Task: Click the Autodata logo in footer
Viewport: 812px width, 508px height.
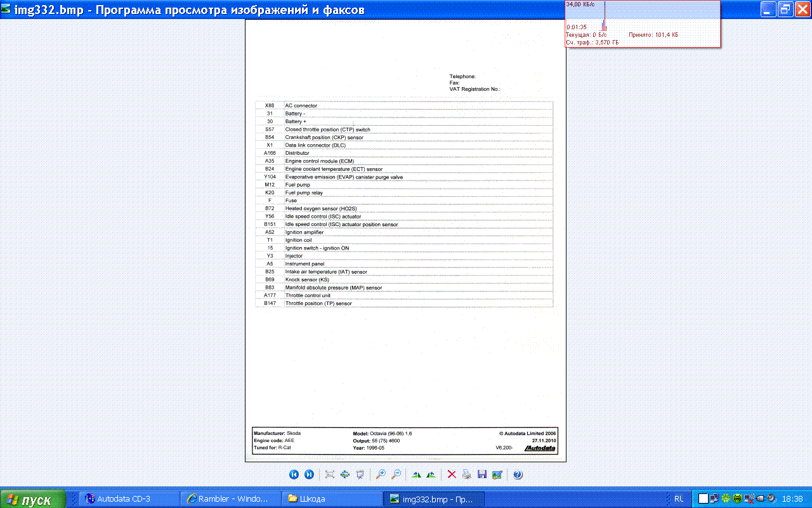Action: click(x=540, y=448)
